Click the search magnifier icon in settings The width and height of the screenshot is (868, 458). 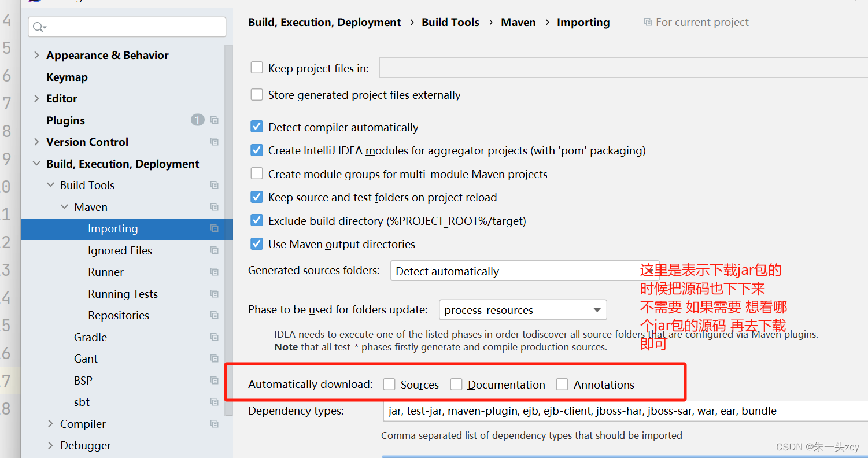point(39,27)
